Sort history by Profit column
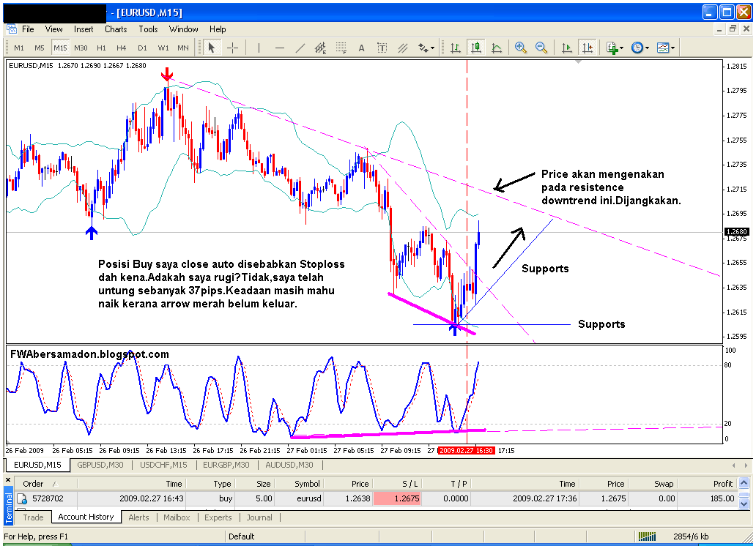The height and width of the screenshot is (546, 756). [706, 483]
